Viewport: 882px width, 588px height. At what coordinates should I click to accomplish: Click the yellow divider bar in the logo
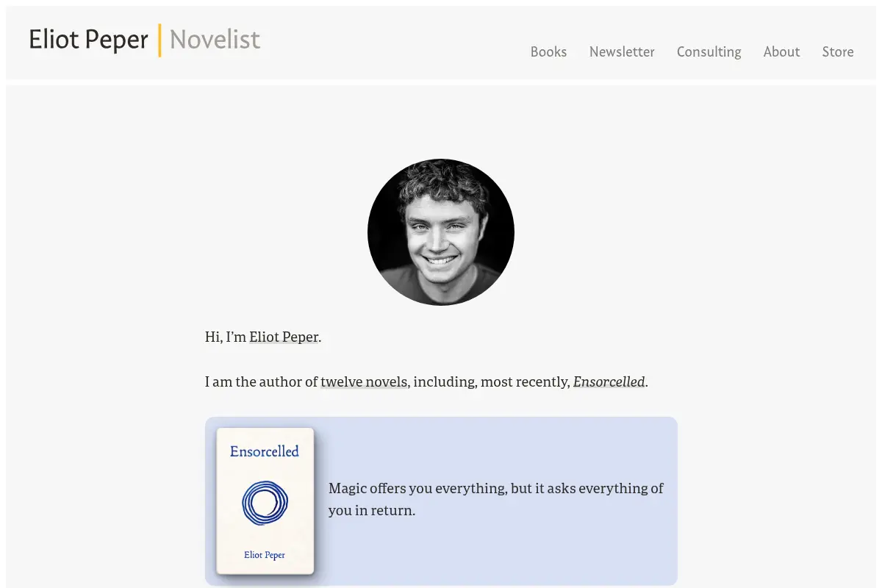[159, 40]
